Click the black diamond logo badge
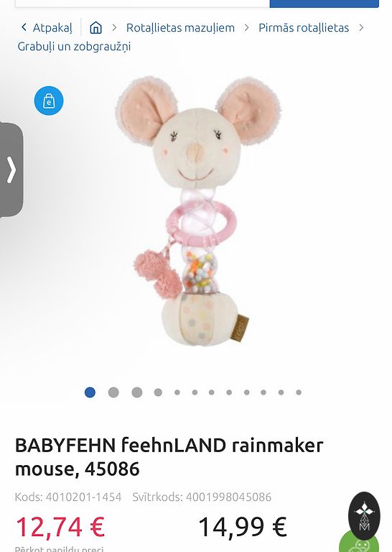Viewport: 392px width, 552px height. point(364,516)
